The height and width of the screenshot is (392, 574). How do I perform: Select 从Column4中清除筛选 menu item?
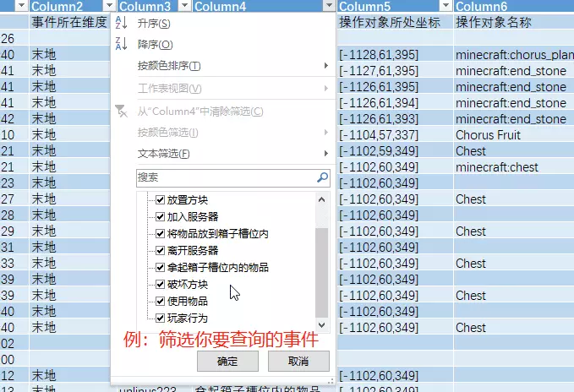pos(200,112)
